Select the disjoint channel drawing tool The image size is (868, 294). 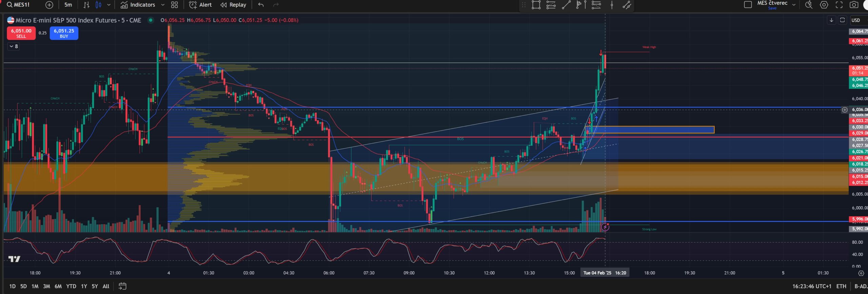(x=627, y=5)
